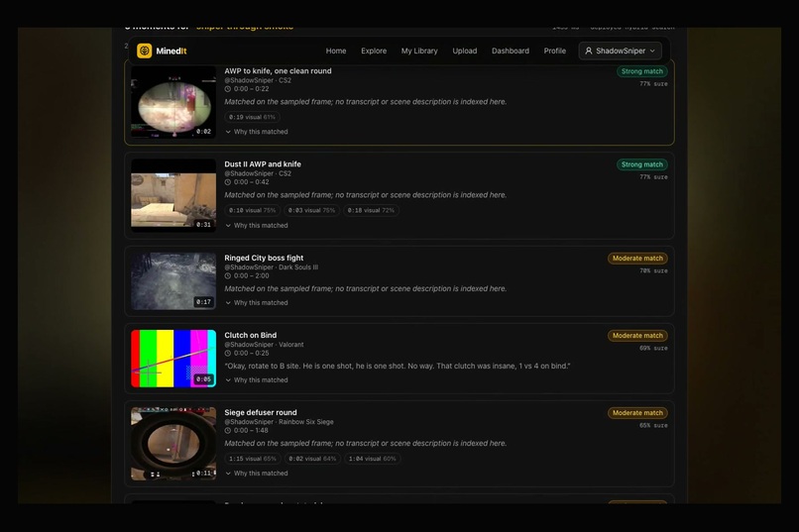Jump to the 1:15 visual 65% chip
The image size is (799, 532).
tap(253, 459)
